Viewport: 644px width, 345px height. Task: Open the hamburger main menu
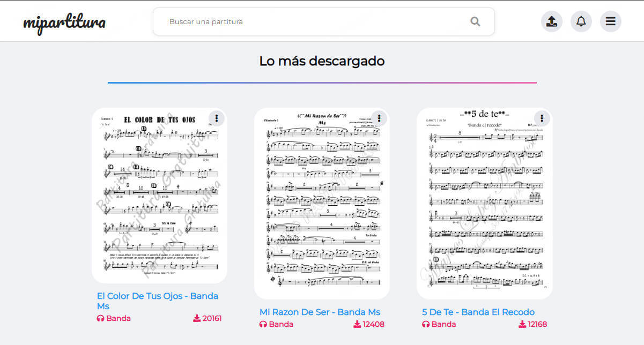[x=610, y=21]
